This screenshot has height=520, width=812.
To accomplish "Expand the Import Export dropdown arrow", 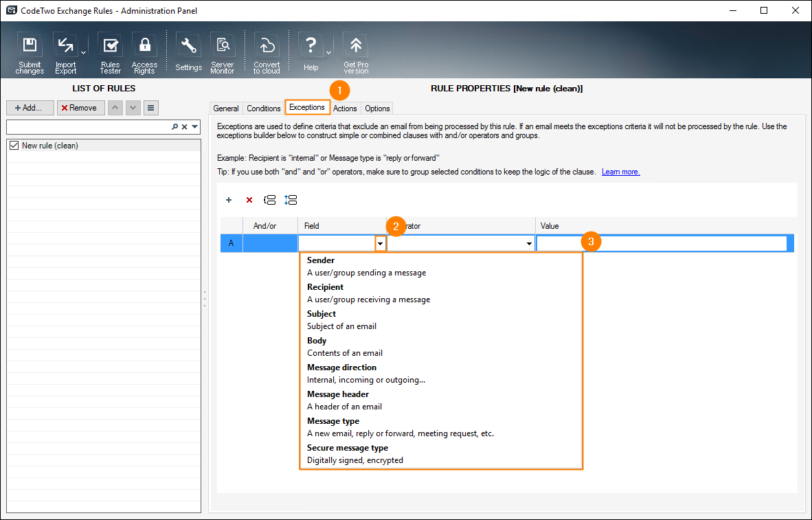I will pos(83,53).
